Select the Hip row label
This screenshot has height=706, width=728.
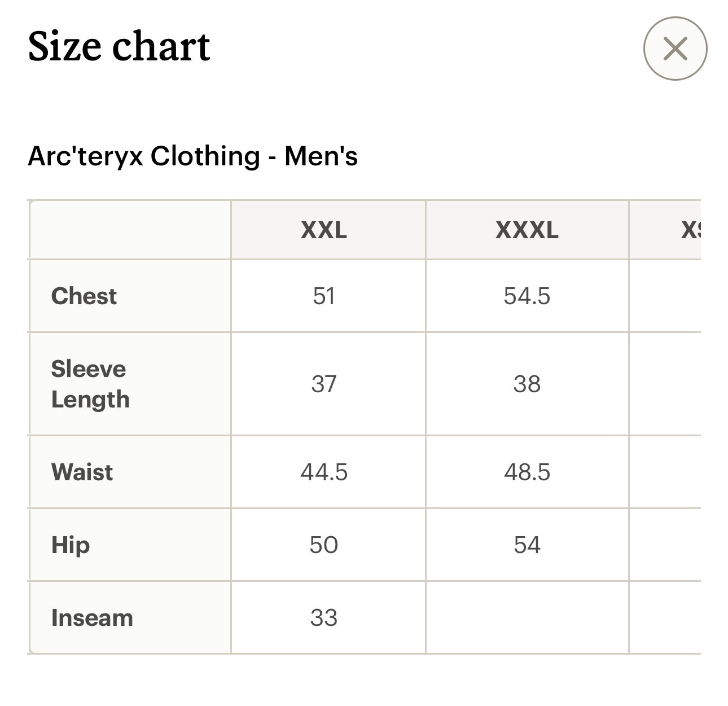69,545
